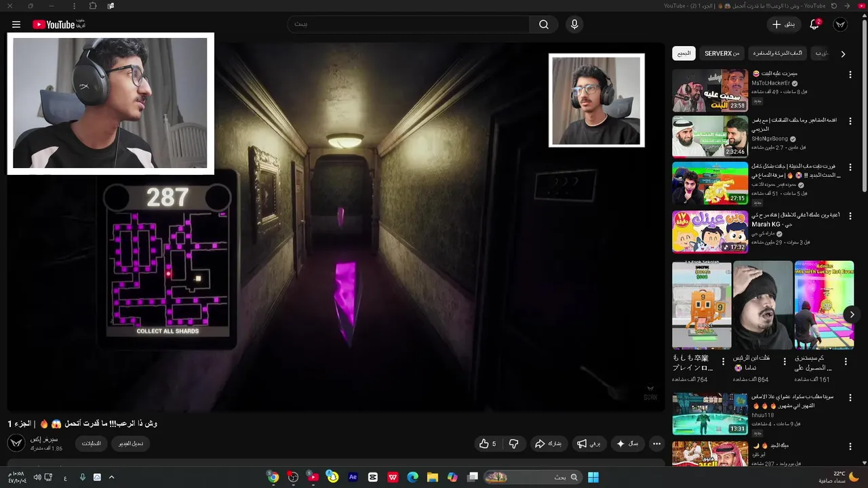Screen dimensions: 868x488
Task: Click browser back arrow in title bar
Action: (847, 5)
